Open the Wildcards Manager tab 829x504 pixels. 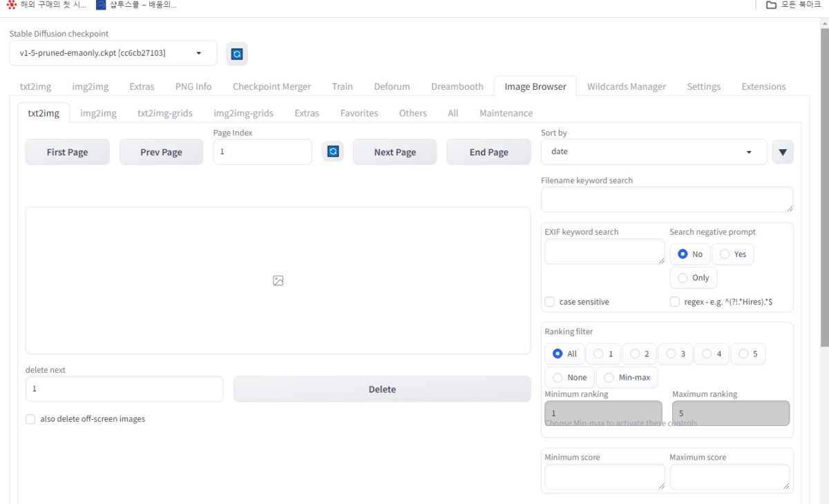pos(627,86)
